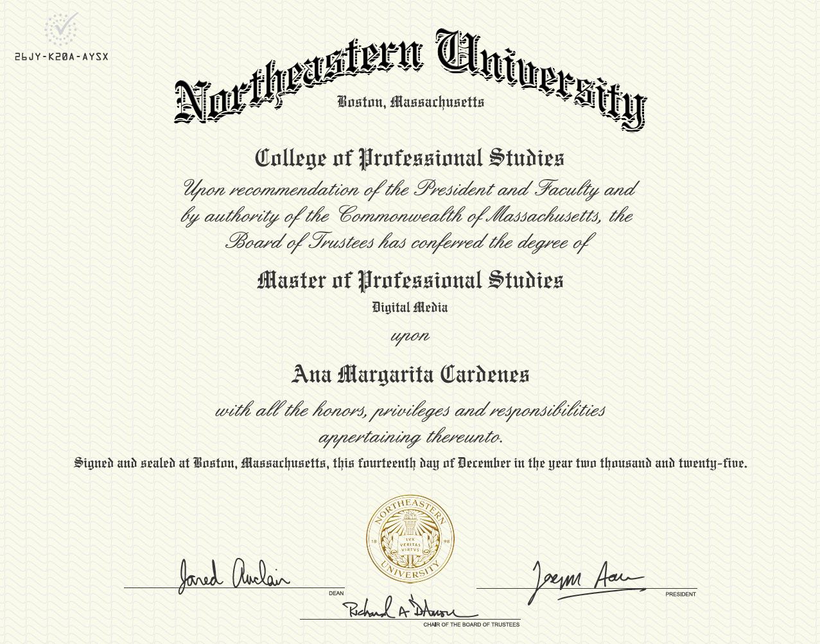Click the verification checkmark icon
820x644 pixels.
click(x=61, y=29)
